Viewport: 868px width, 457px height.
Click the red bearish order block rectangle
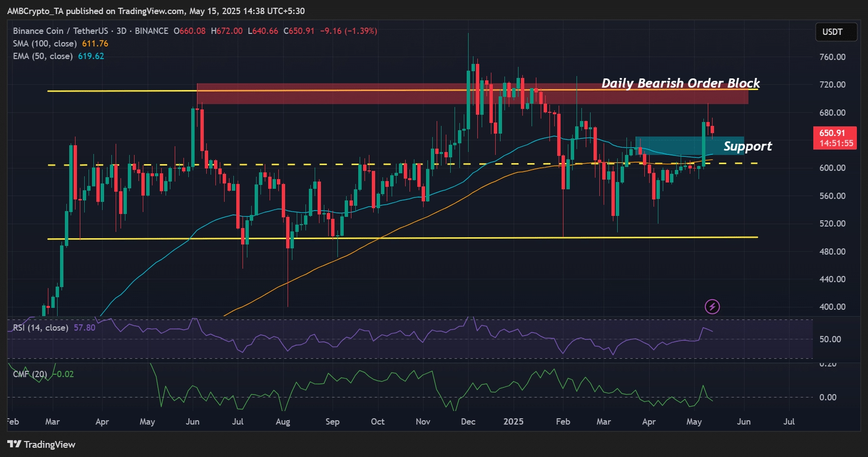(472, 94)
